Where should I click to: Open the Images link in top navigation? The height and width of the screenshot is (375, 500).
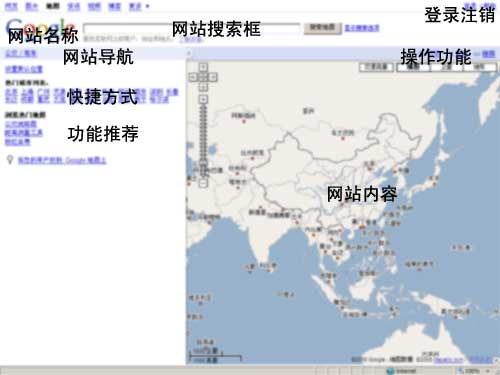(x=32, y=6)
